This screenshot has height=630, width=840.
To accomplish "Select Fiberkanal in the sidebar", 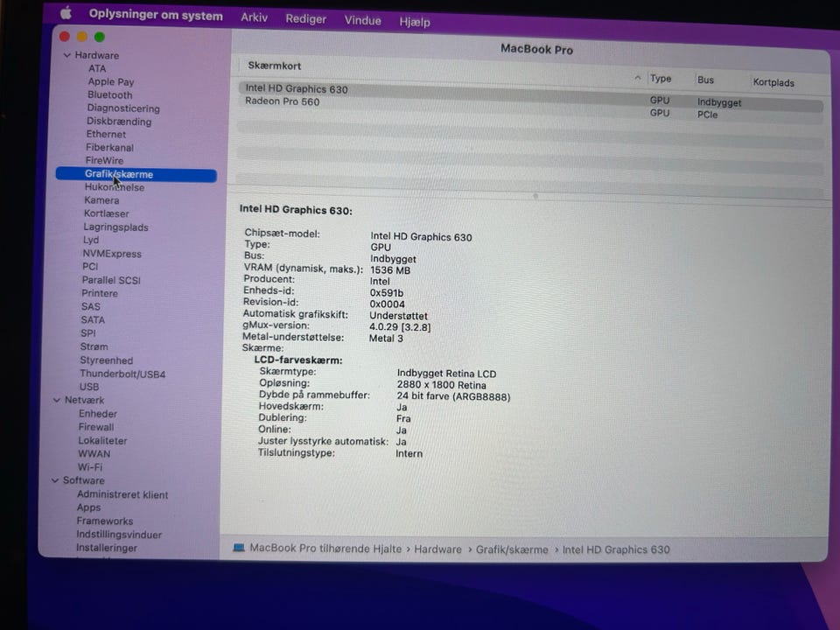I will tap(110, 147).
